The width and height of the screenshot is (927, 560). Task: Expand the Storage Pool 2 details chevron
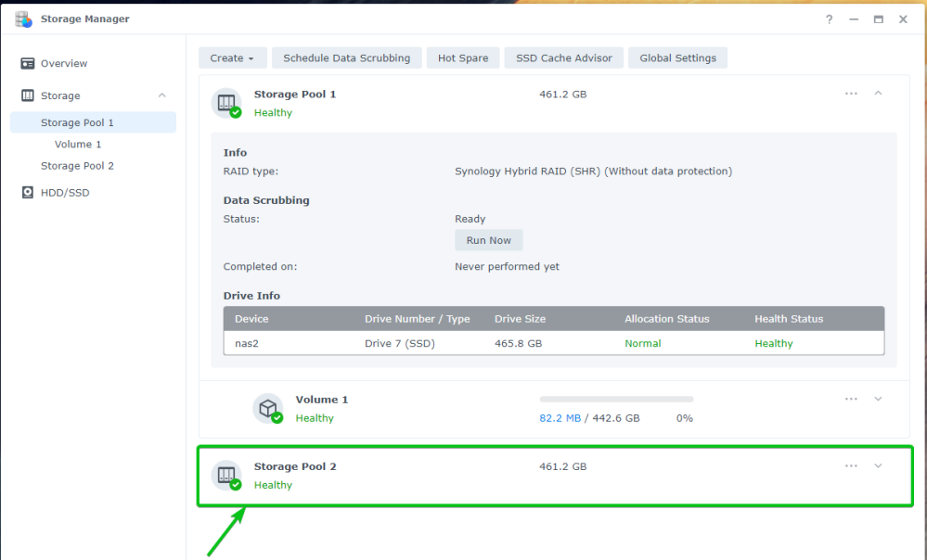[878, 465]
